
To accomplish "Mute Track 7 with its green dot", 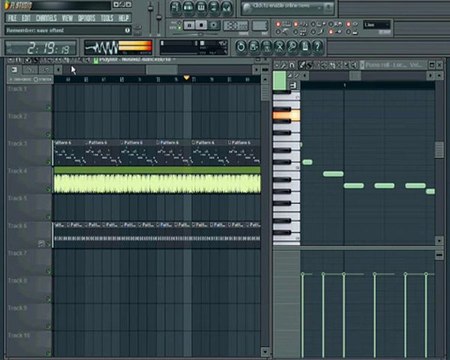I will pyautogui.click(x=49, y=272).
